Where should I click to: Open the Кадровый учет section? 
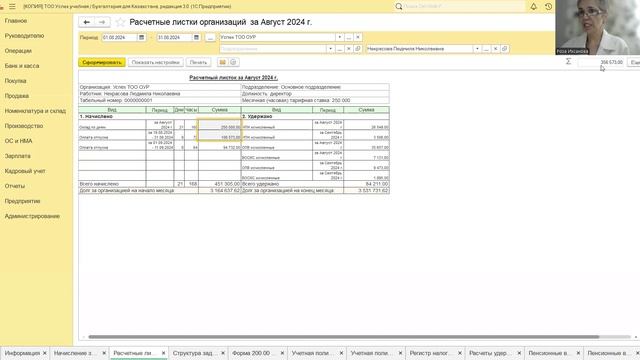coord(25,171)
